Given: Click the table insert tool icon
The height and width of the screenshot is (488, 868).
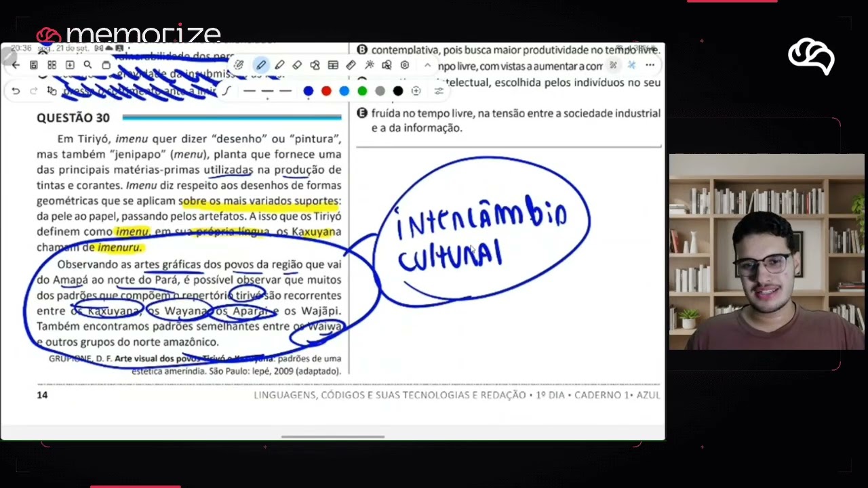Looking at the screenshot, I should (333, 65).
